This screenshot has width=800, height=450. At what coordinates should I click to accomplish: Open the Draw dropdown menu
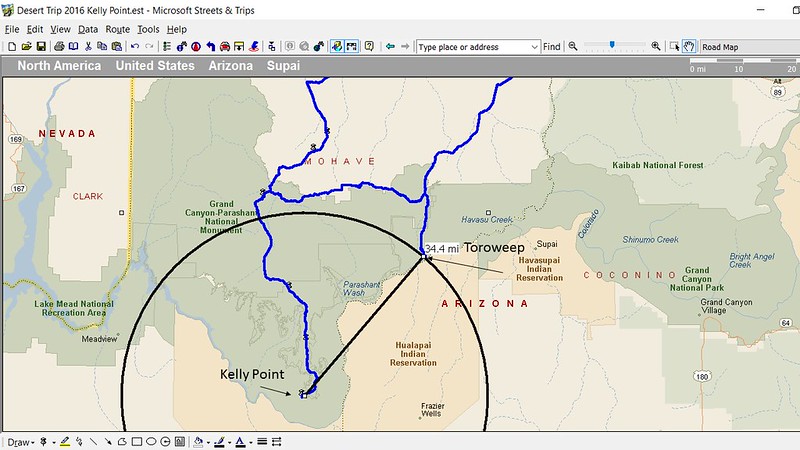point(20,442)
